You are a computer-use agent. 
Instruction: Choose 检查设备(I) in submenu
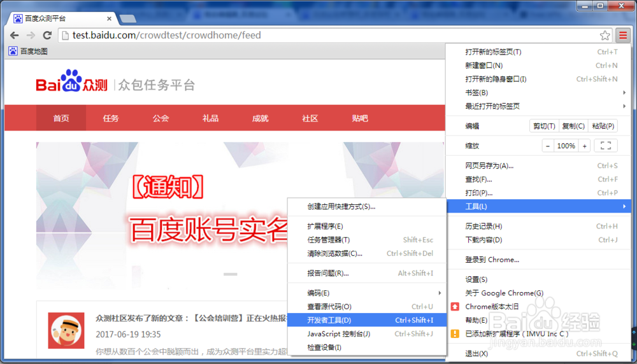point(367,347)
